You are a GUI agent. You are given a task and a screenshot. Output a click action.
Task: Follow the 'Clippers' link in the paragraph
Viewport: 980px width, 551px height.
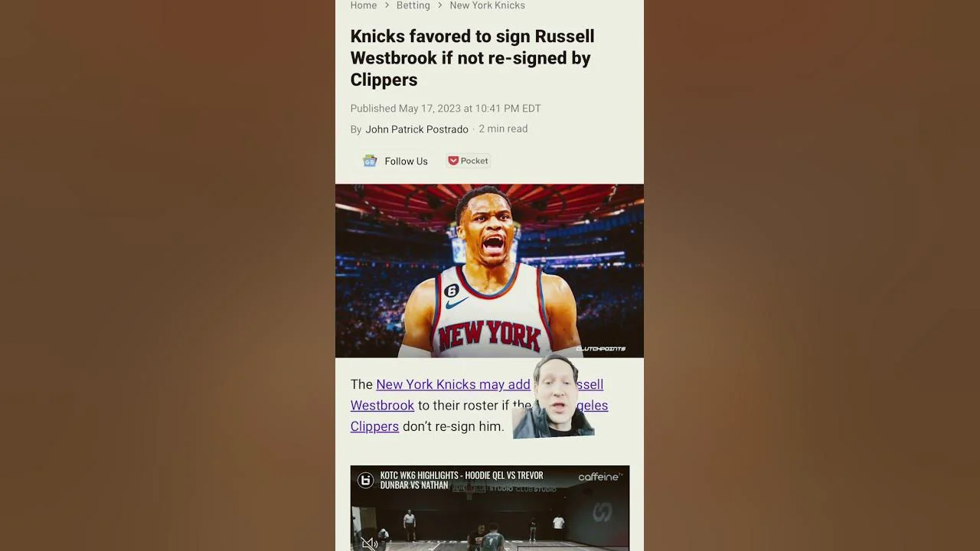pos(374,426)
